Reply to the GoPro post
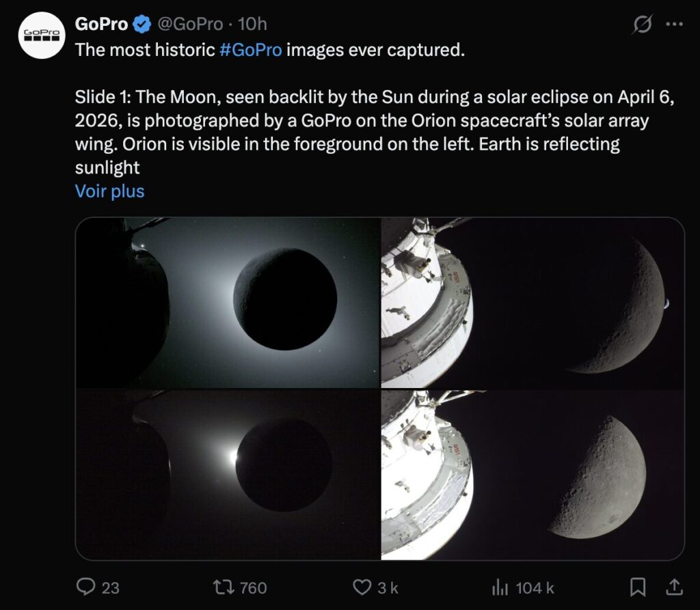The width and height of the screenshot is (700, 610). pos(87,587)
